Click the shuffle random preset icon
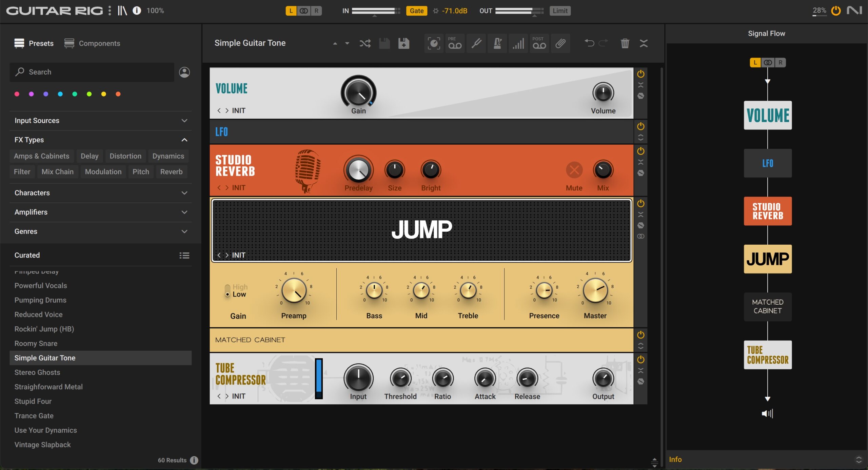The height and width of the screenshot is (470, 868). coord(365,43)
